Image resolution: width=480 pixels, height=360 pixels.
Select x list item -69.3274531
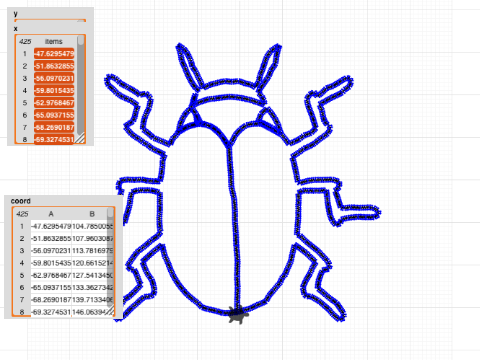[54, 139]
